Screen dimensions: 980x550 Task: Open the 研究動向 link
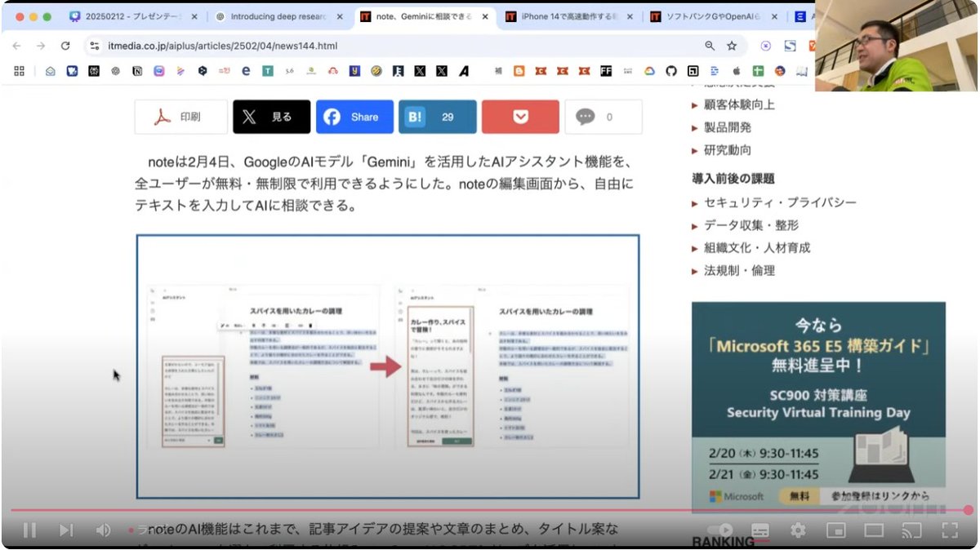pyautogui.click(x=728, y=150)
